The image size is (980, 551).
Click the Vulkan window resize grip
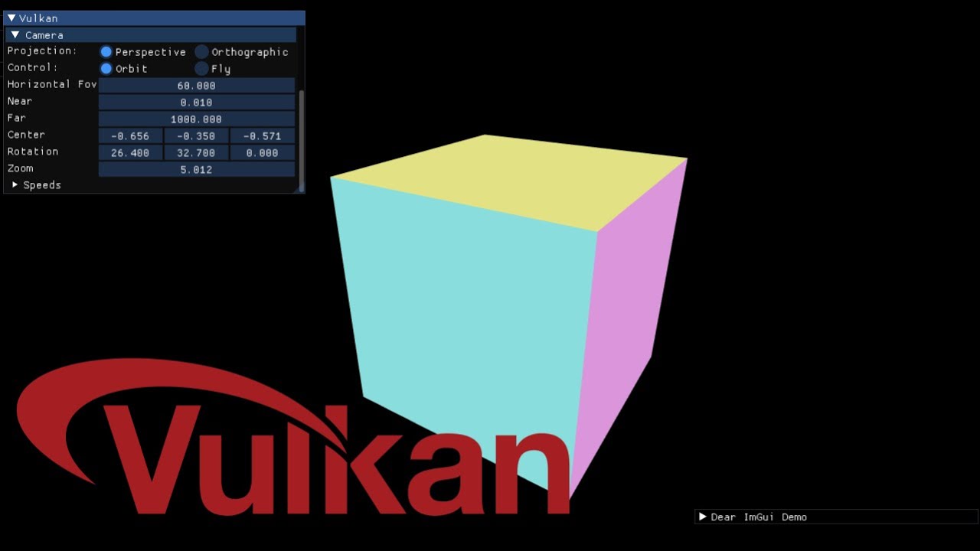click(x=299, y=188)
